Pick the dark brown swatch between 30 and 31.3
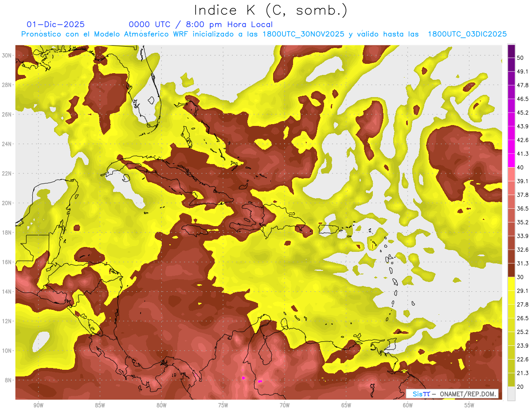The height and width of the screenshot is (411, 532). click(511, 270)
